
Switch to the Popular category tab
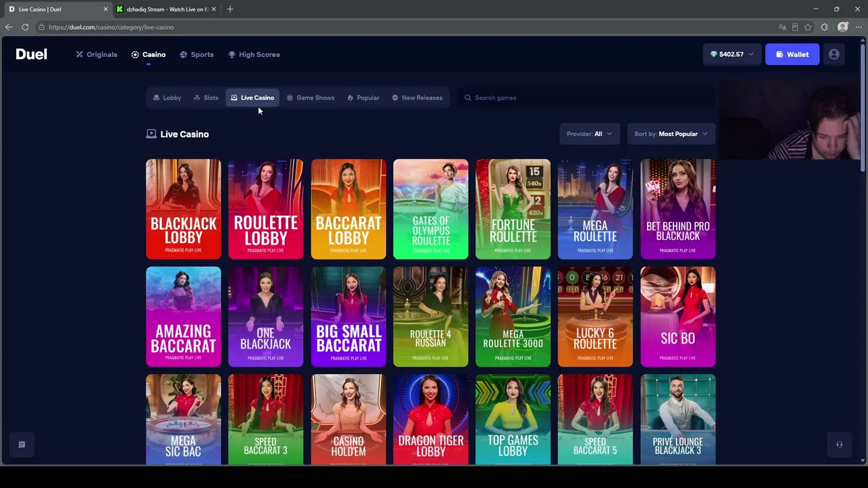(363, 98)
